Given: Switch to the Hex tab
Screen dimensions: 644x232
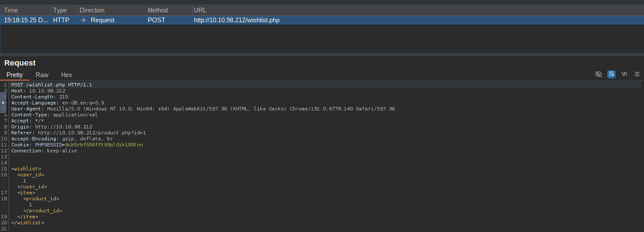Looking at the screenshot, I should [66, 75].
